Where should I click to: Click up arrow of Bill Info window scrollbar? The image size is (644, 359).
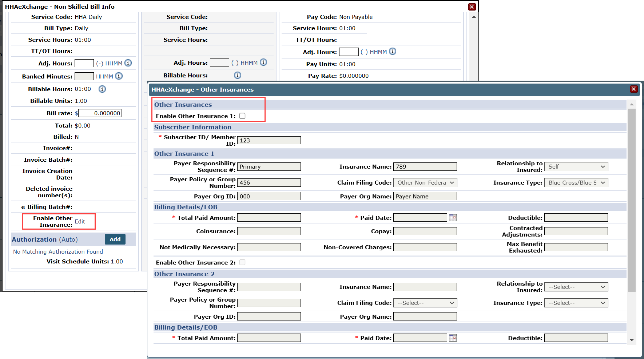click(474, 17)
